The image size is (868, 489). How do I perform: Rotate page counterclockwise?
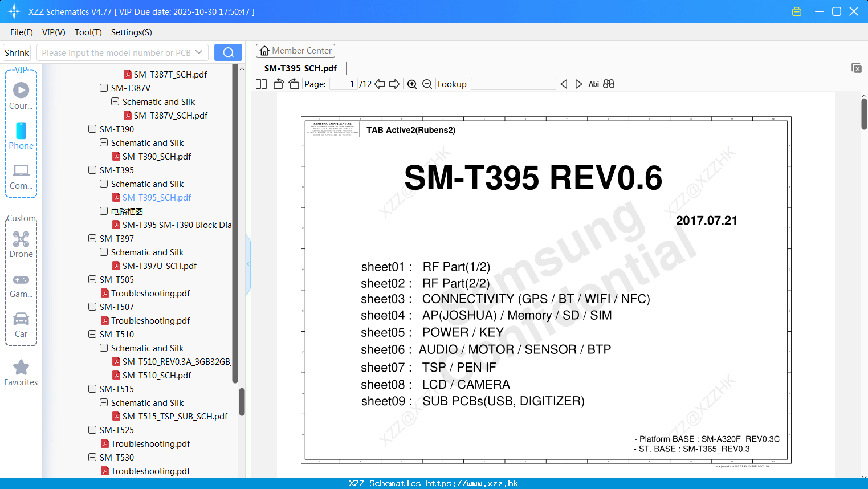278,84
